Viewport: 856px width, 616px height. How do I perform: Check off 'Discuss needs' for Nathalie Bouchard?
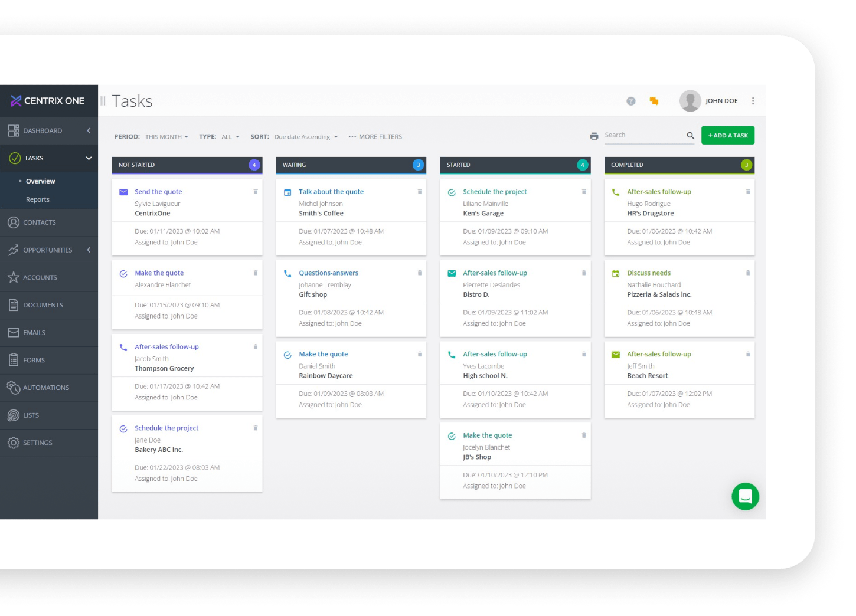pyautogui.click(x=615, y=273)
